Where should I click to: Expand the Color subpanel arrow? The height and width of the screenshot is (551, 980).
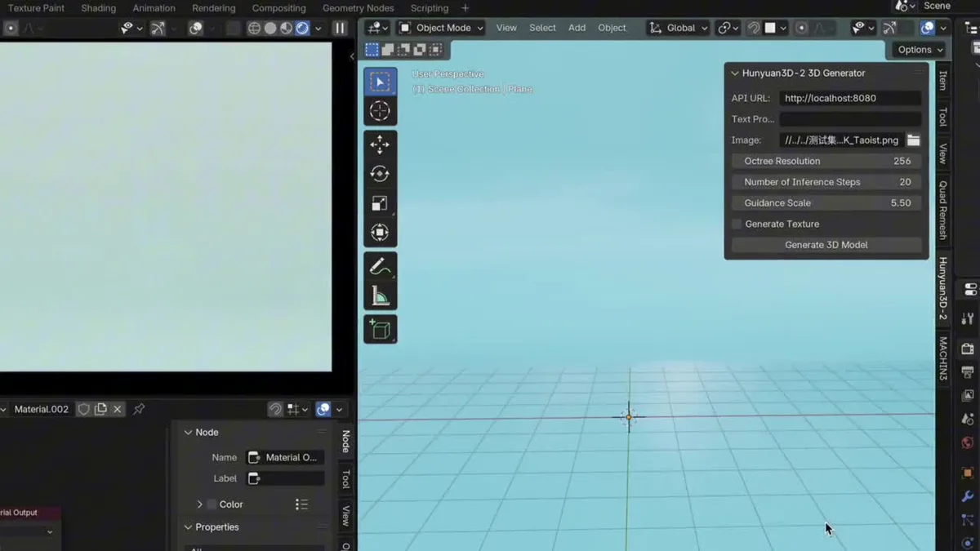point(199,504)
